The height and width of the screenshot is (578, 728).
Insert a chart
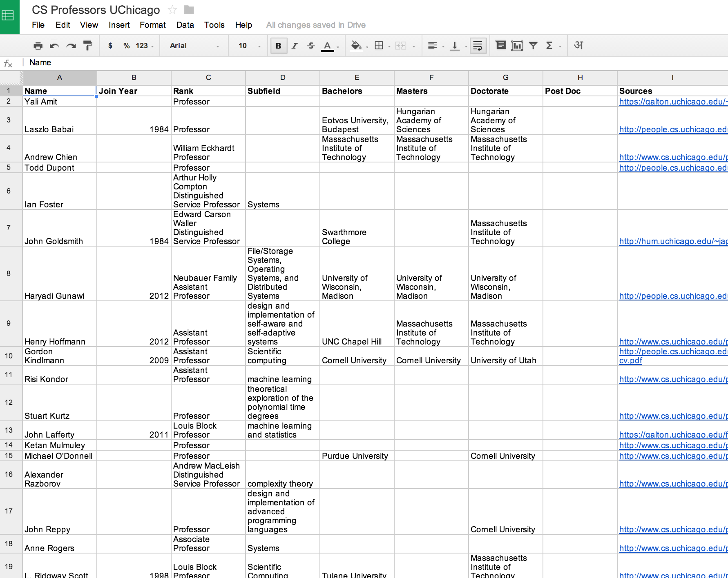517,46
